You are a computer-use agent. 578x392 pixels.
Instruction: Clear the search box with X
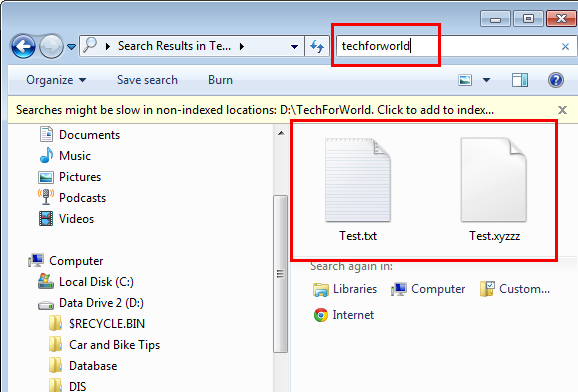[x=565, y=46]
